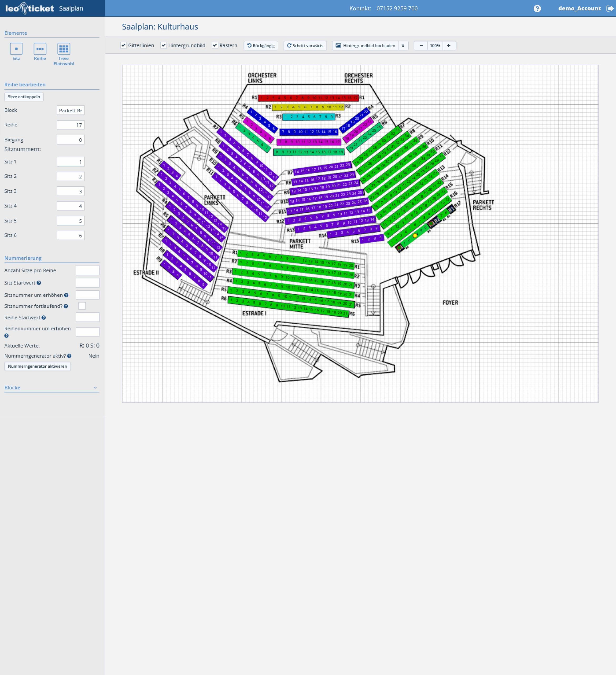Click Sitze entkoppeln button
The image size is (616, 675).
click(24, 97)
